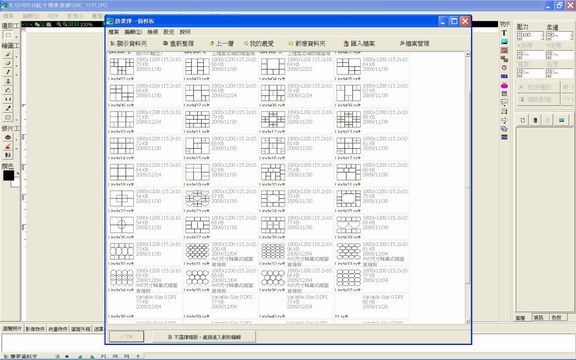Viewport: 576px width, 360px height.
Task: Click 檔案管理 file management button
Action: tap(414, 43)
